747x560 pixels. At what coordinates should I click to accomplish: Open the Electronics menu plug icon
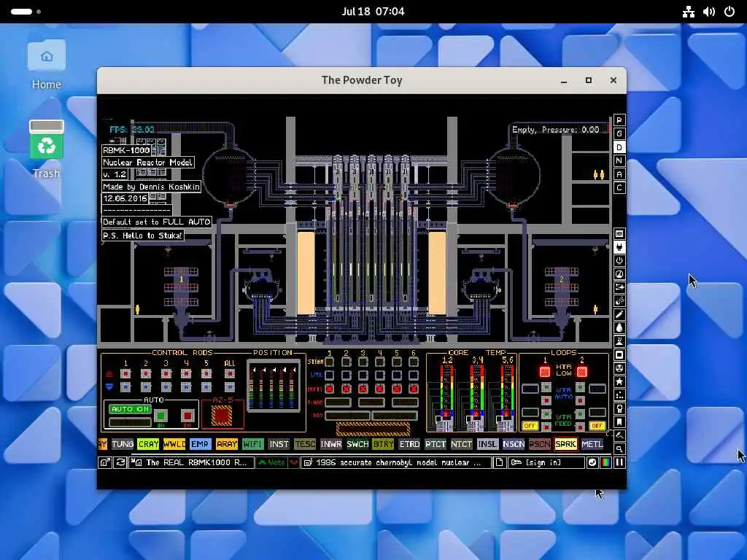(x=619, y=247)
